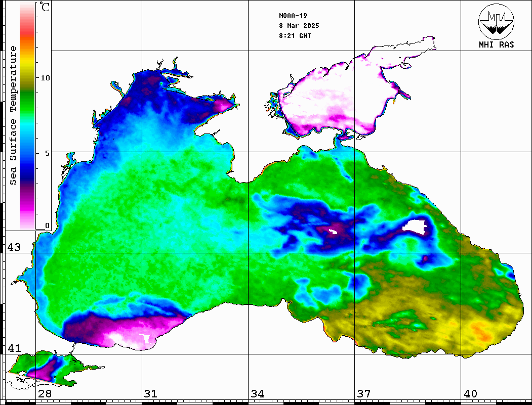Click the longitude label '37'

pos(364,394)
